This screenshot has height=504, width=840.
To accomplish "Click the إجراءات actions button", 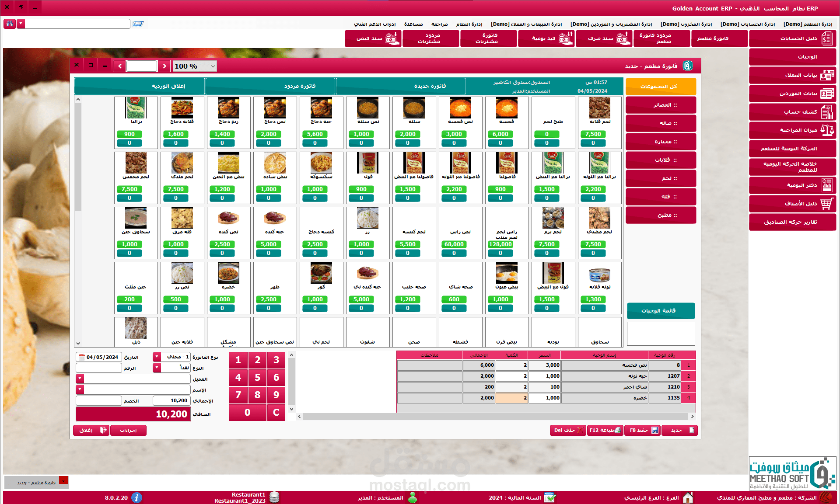I will pos(128,430).
